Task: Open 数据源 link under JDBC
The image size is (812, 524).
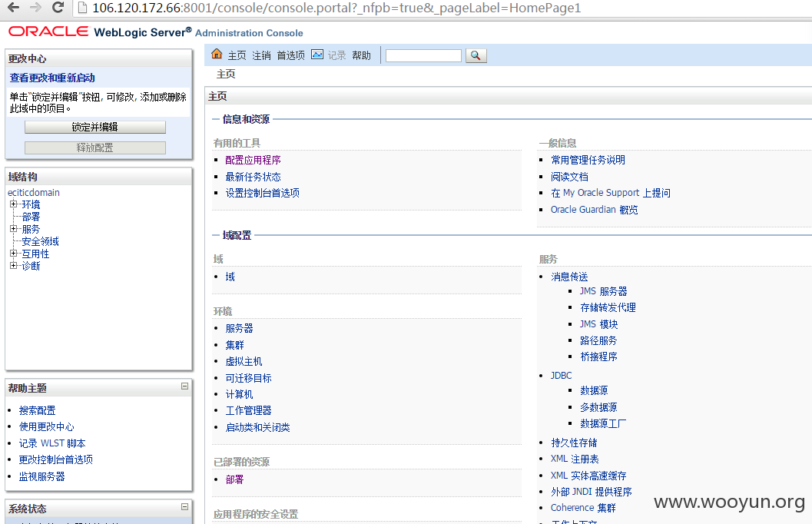Action: (594, 390)
